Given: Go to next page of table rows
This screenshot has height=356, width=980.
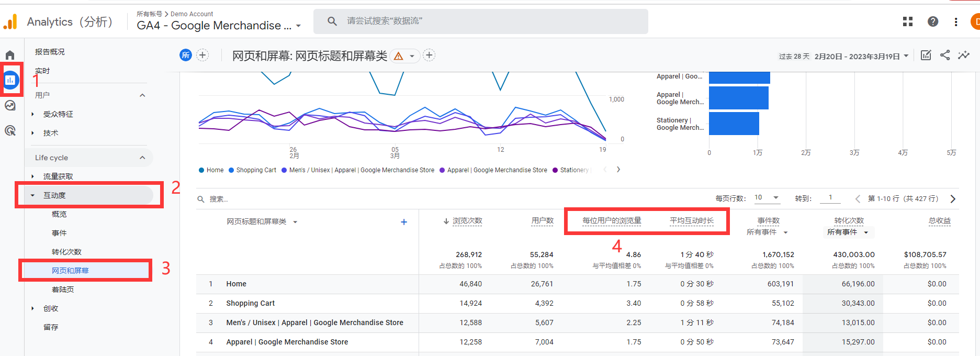Looking at the screenshot, I should [953, 199].
